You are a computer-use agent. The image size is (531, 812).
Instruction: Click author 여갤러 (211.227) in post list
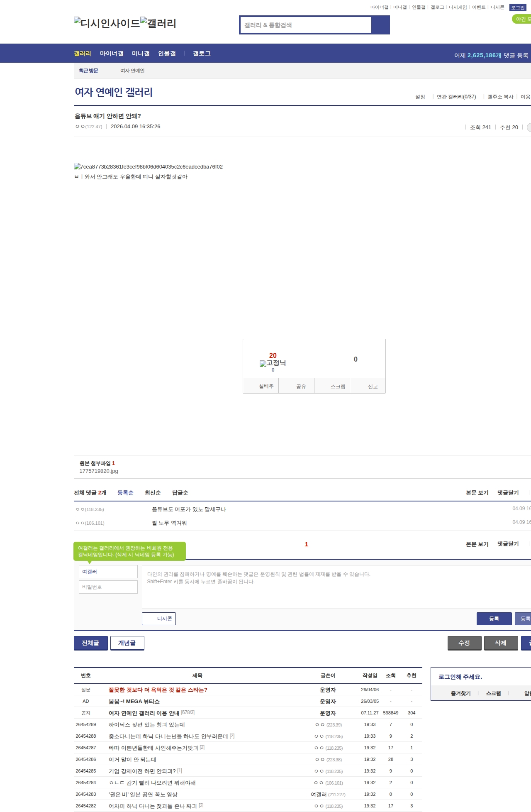click(x=328, y=795)
